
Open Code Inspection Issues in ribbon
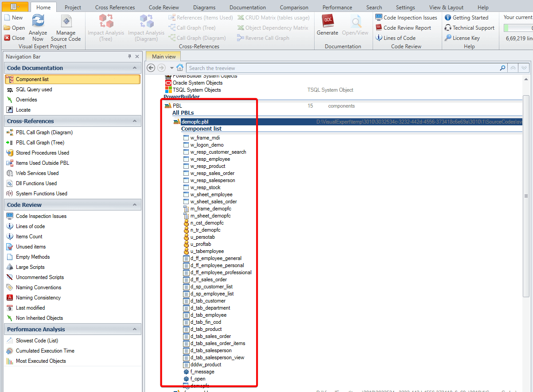pyautogui.click(x=406, y=18)
